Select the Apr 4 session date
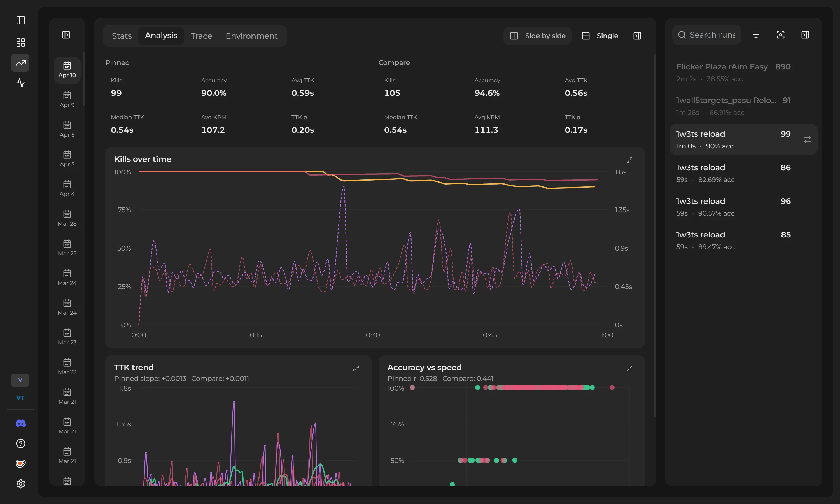Screen dimensions: 840x504 pos(67,188)
